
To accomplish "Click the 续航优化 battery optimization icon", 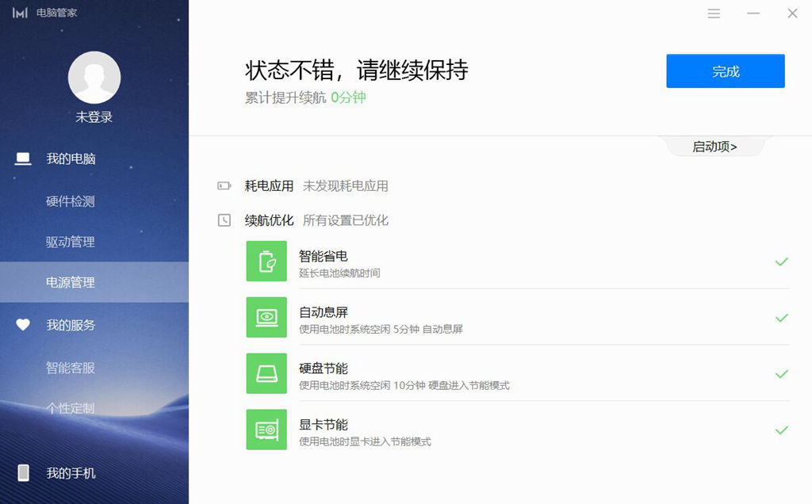I will click(x=224, y=220).
